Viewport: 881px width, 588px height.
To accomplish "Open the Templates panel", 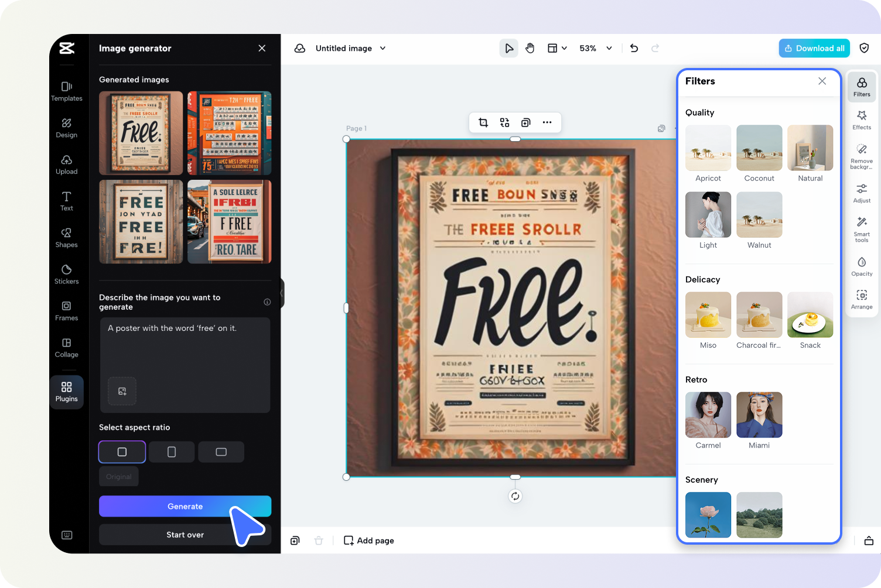I will tap(67, 91).
